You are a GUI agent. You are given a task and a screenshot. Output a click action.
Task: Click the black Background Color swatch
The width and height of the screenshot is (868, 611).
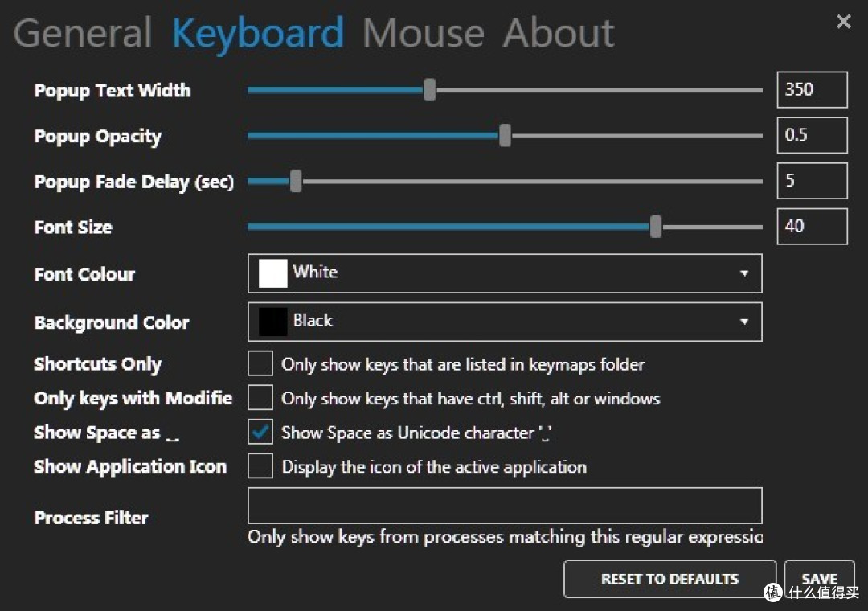pos(273,322)
